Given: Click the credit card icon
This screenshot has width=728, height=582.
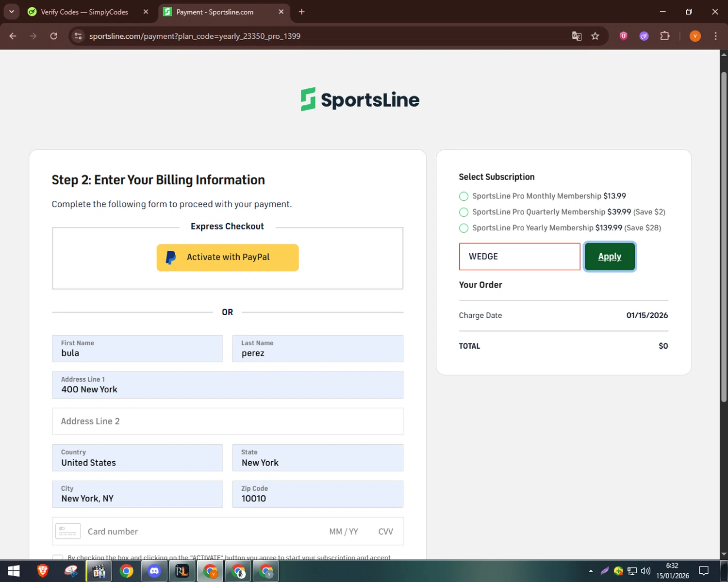Looking at the screenshot, I should point(68,532).
